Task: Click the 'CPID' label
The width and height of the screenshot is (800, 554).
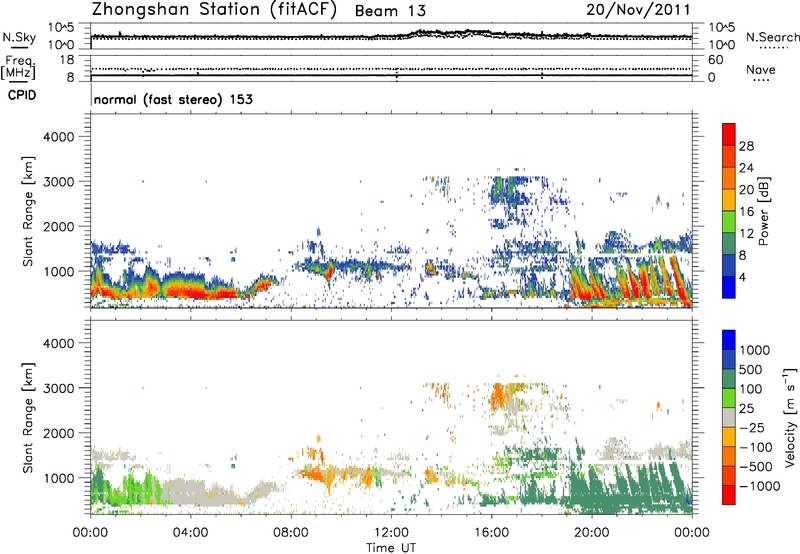Action: point(22,95)
